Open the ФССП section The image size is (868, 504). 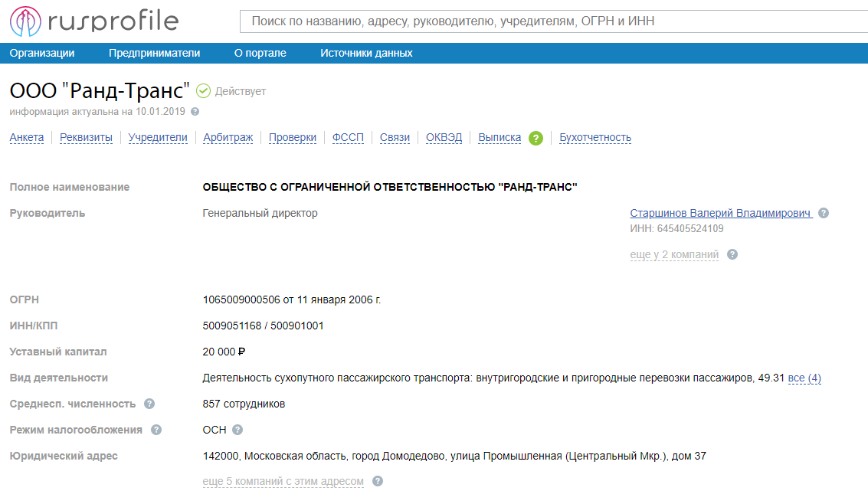(x=349, y=137)
